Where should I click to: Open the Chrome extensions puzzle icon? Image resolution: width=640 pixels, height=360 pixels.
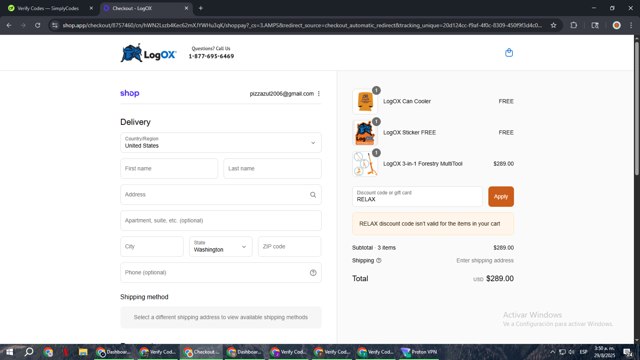[573, 25]
